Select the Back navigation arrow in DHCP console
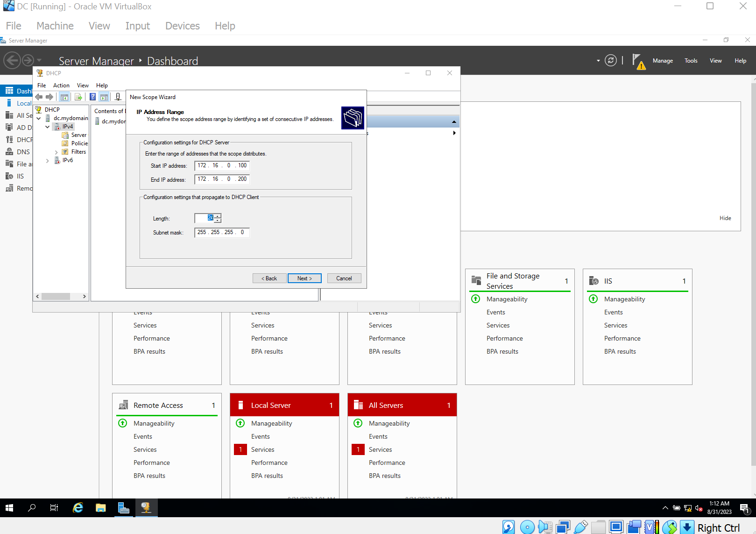The image size is (756, 534). click(39, 97)
